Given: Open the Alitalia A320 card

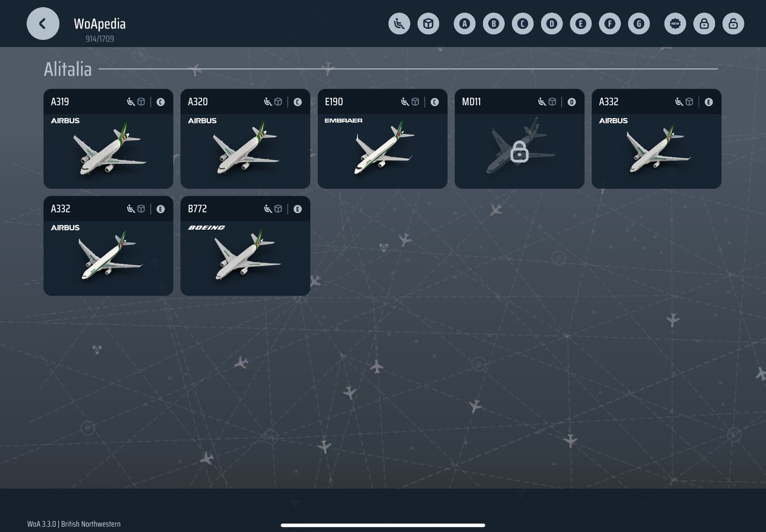Looking at the screenshot, I should pos(245,139).
